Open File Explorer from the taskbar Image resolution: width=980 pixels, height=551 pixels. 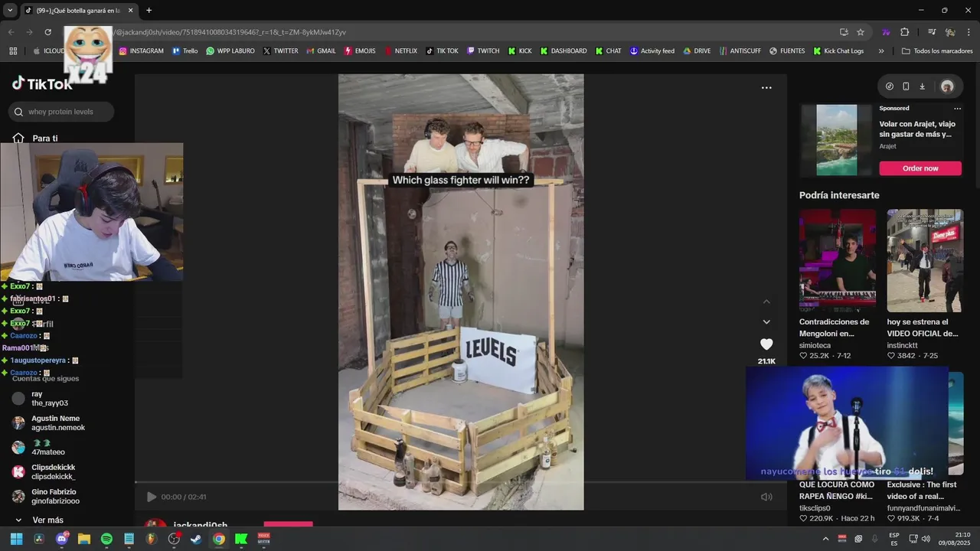84,539
